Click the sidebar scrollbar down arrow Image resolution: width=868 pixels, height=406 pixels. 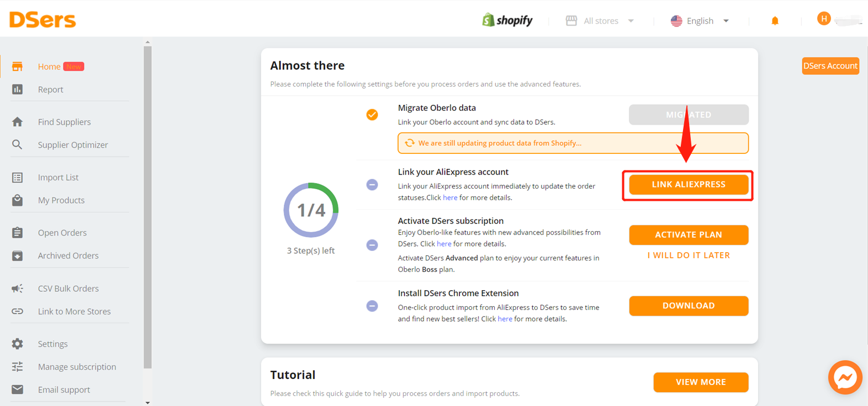[x=147, y=403]
